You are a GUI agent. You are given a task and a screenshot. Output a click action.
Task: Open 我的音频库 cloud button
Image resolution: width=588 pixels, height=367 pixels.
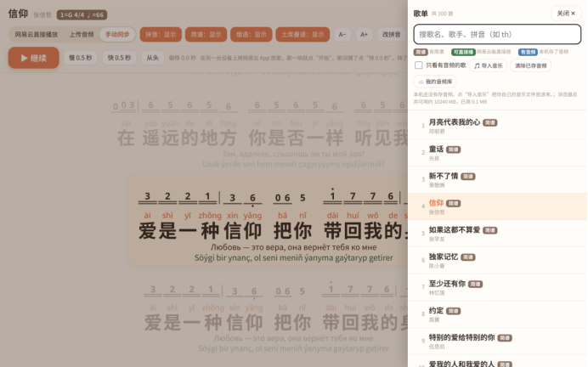(x=435, y=82)
